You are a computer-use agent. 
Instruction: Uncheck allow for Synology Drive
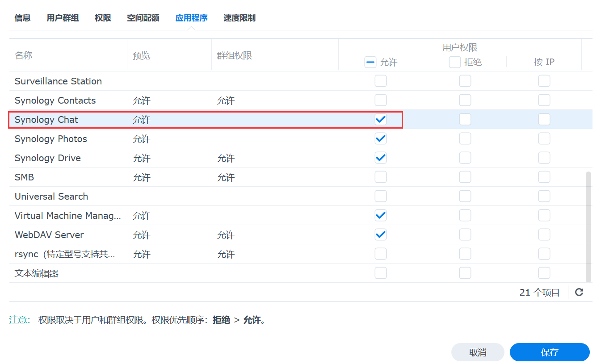(381, 158)
